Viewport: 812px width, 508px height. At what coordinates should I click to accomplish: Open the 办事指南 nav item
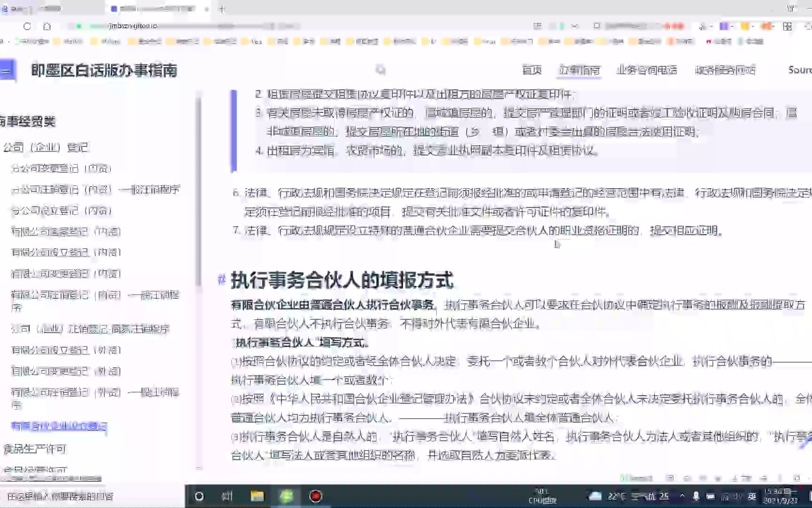(579, 70)
